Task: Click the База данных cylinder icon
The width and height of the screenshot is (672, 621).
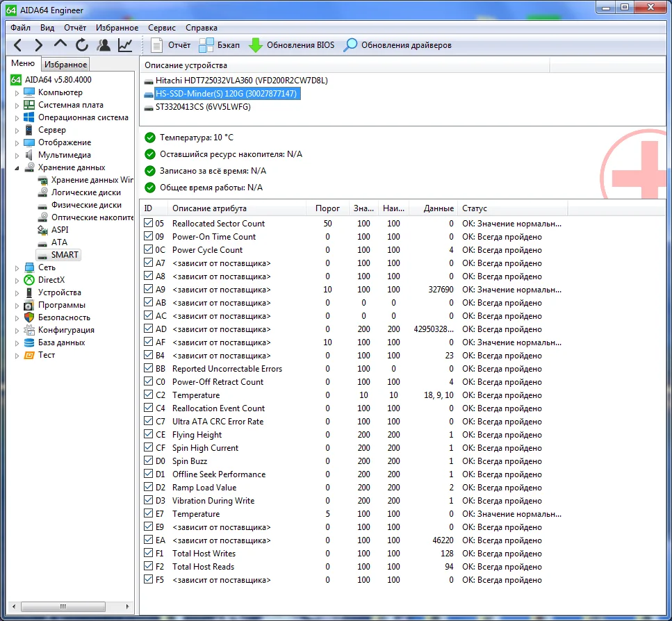Action: (29, 342)
